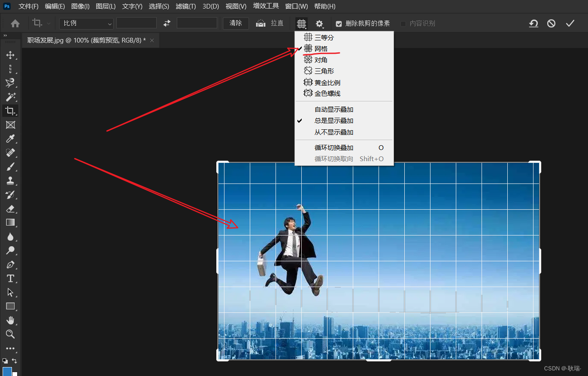Select the Dodge tool
This screenshot has width=588, height=376.
[10, 250]
